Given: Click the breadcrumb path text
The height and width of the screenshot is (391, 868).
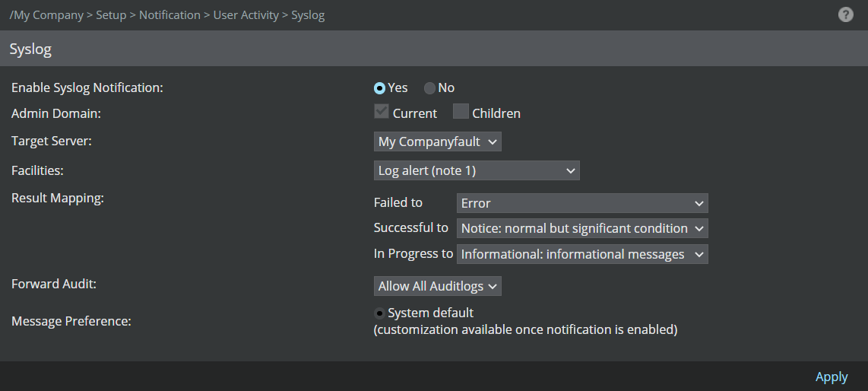Looking at the screenshot, I should click(167, 15).
